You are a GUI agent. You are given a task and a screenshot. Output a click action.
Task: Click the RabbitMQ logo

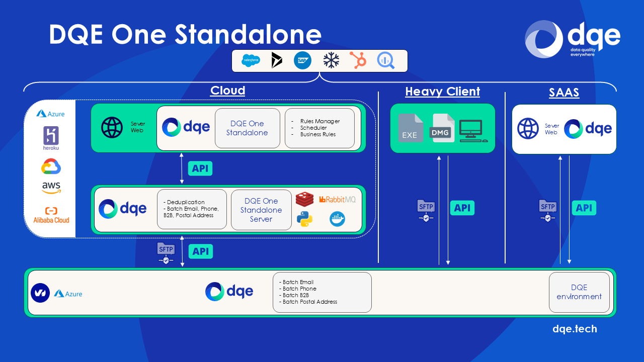[337, 200]
